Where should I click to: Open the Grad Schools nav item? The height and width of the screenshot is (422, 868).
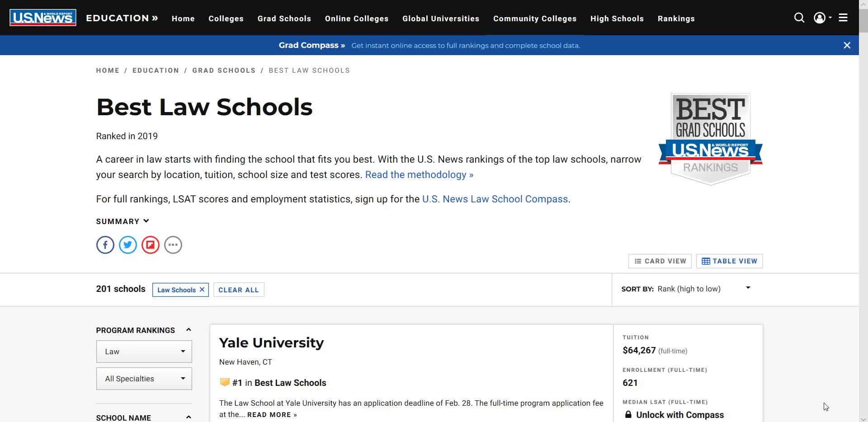coord(284,19)
